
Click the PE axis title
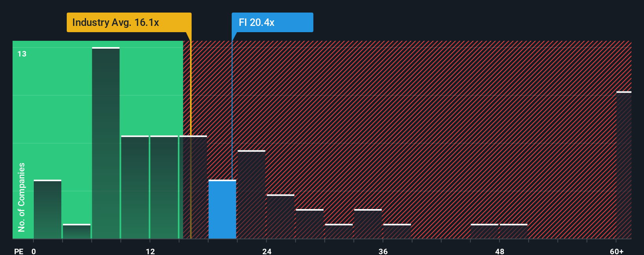pyautogui.click(x=19, y=251)
